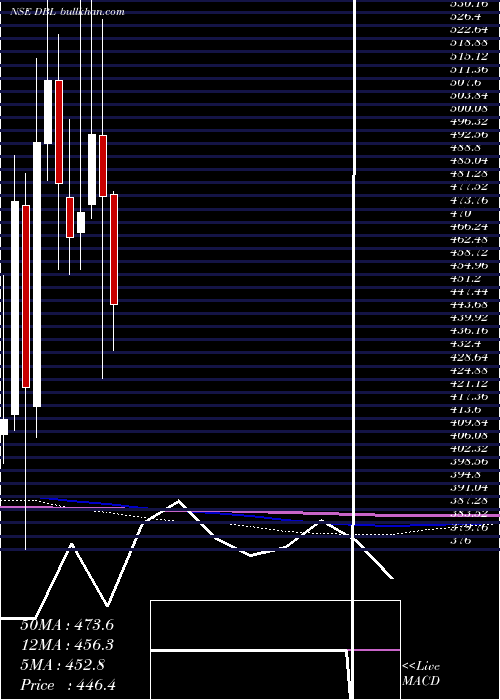500x700 pixels.
Task: Click the 518.88 price axis label
Action: (x=470, y=43)
